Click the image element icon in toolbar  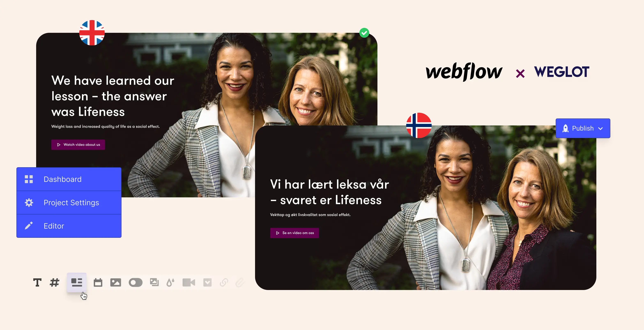(116, 283)
